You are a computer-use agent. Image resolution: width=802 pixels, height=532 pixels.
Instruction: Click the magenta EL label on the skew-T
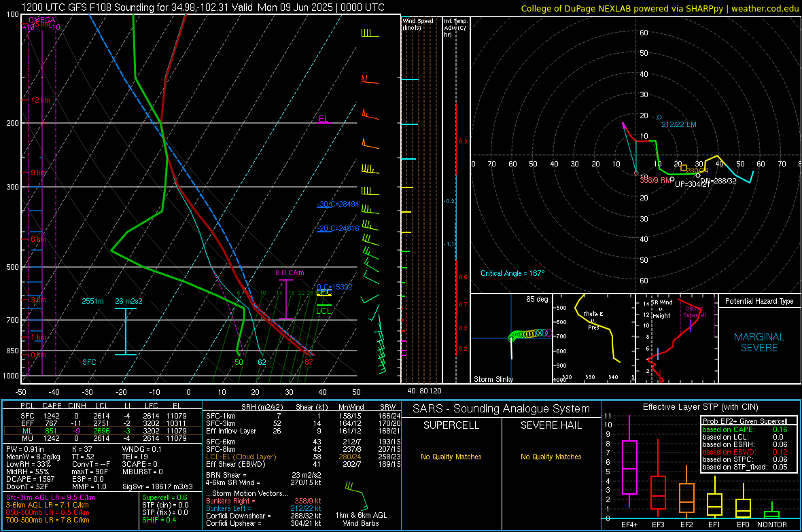click(x=324, y=119)
